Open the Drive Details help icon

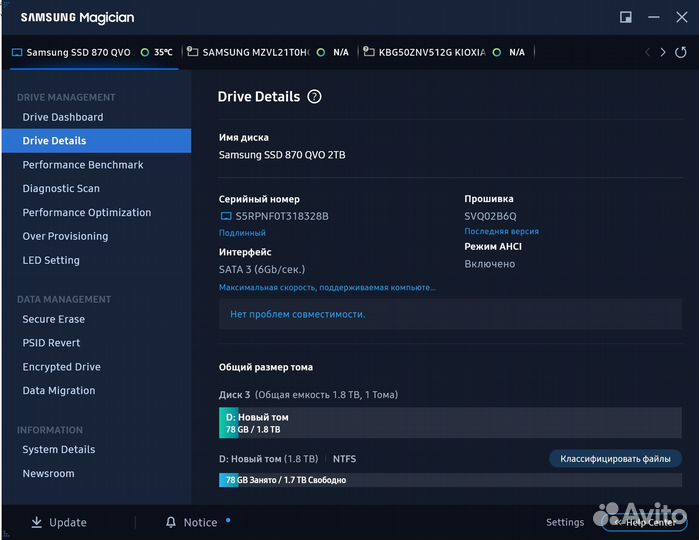[x=314, y=96]
